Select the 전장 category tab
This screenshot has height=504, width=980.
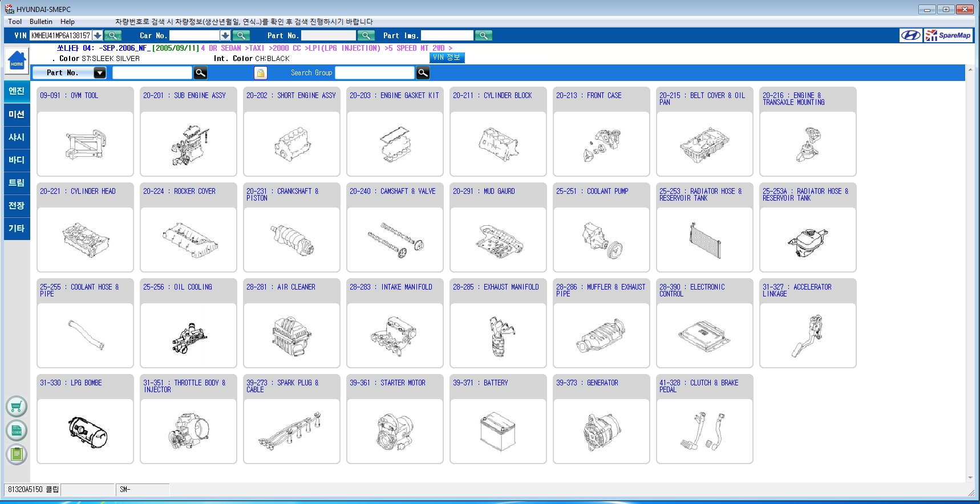17,205
